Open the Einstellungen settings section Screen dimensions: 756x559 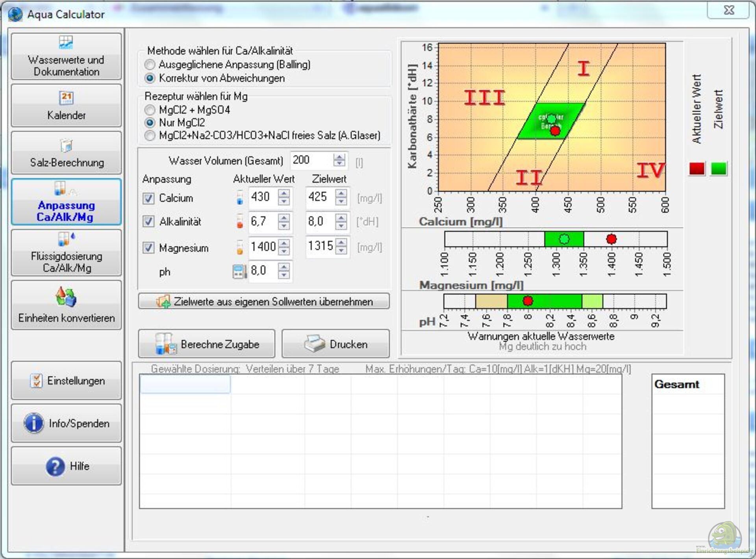[66, 381]
